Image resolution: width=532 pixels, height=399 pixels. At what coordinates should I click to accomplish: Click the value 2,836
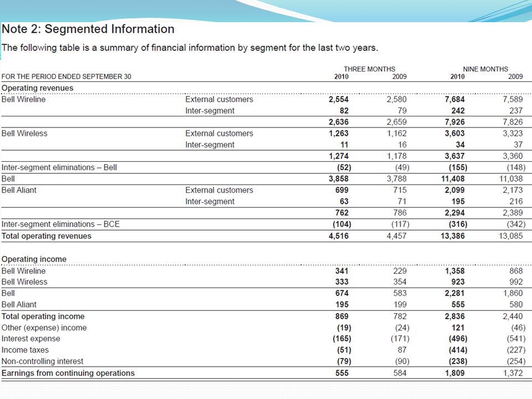[x=454, y=316]
